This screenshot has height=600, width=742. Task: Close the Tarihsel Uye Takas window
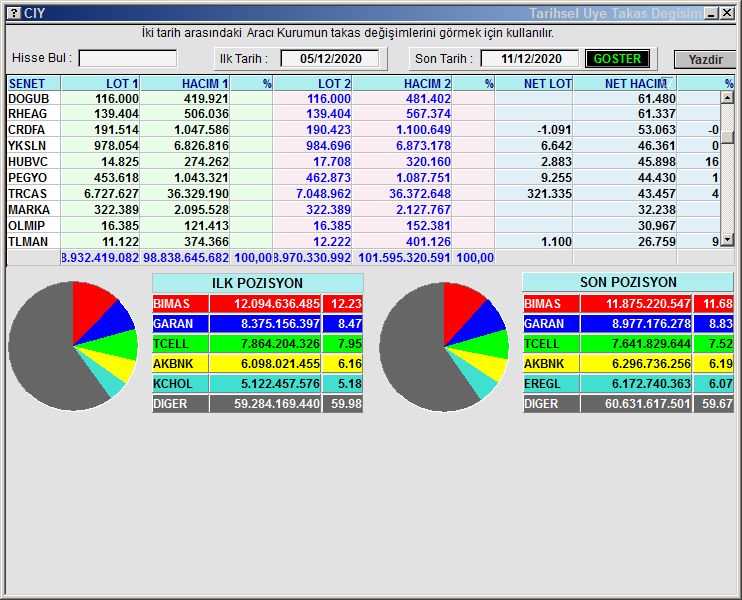pyautogui.click(x=727, y=13)
